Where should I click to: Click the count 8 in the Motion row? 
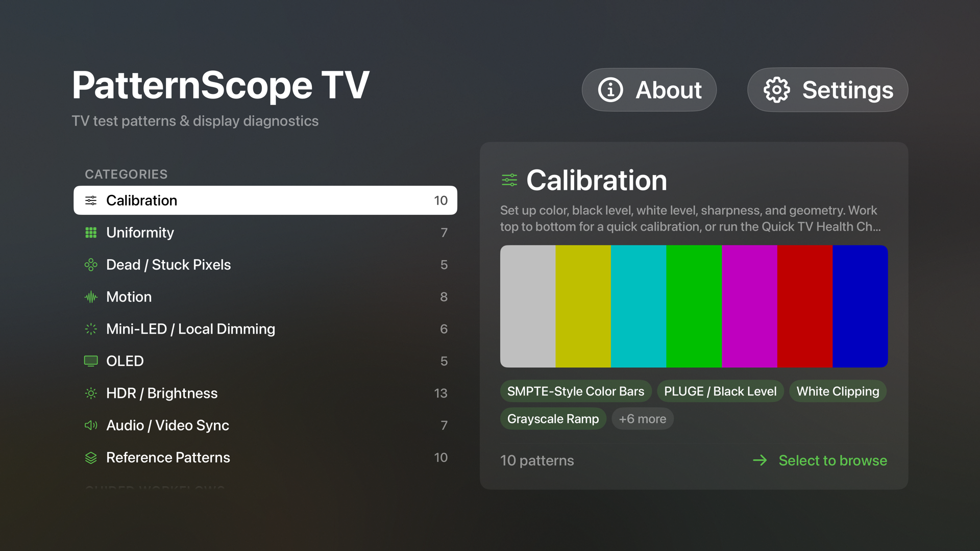[x=444, y=297]
